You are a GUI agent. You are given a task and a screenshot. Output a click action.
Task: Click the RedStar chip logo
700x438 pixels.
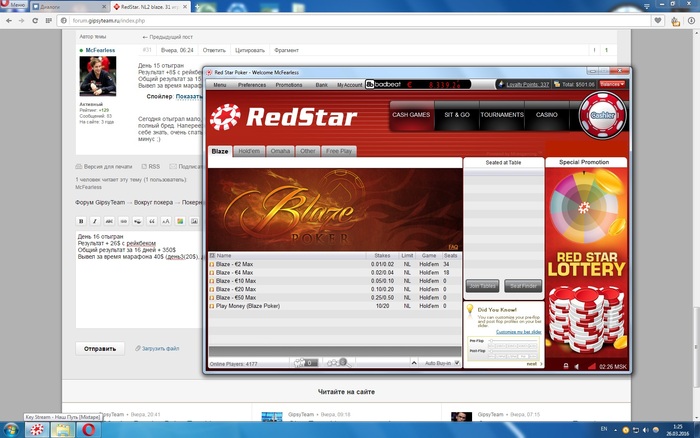(x=225, y=117)
